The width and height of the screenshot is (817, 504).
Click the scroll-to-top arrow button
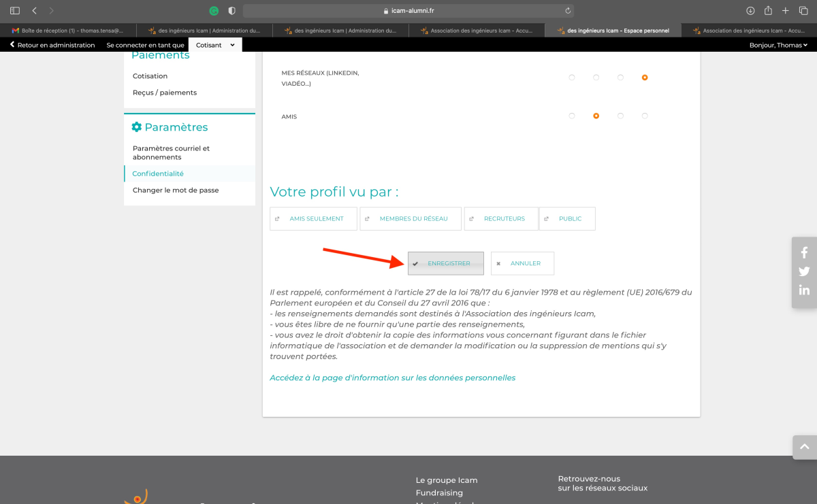coord(804,447)
